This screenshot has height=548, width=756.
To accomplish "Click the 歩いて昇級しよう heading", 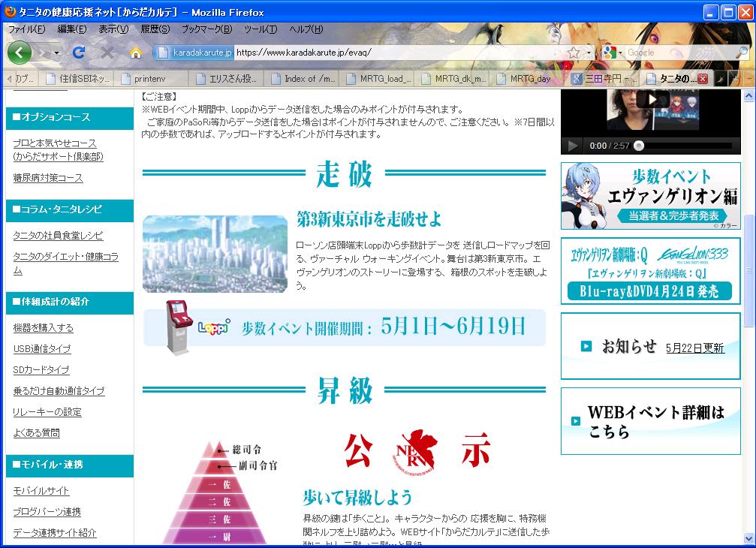I will (357, 497).
